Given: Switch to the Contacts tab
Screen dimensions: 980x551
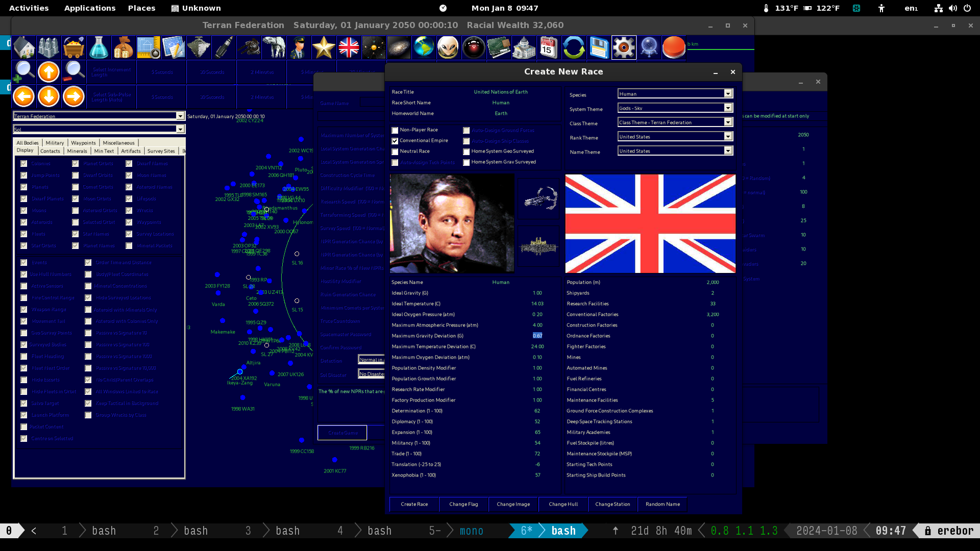Looking at the screenshot, I should coord(50,151).
